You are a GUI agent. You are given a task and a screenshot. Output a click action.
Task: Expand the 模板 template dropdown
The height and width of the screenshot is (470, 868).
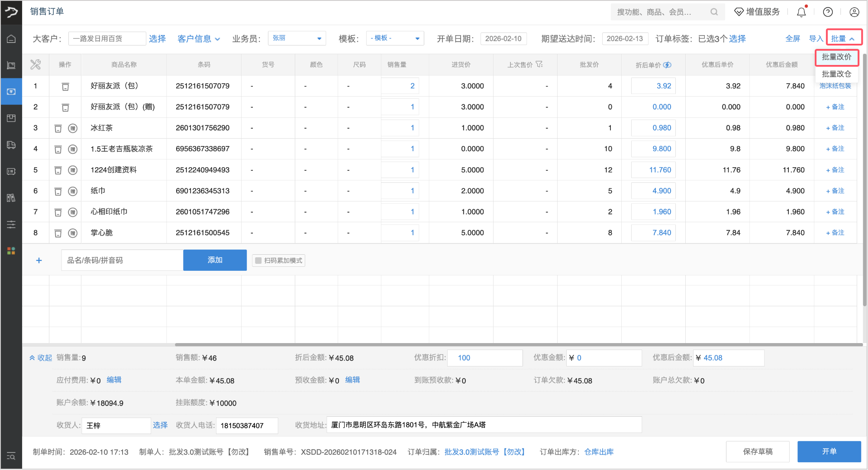(x=394, y=38)
